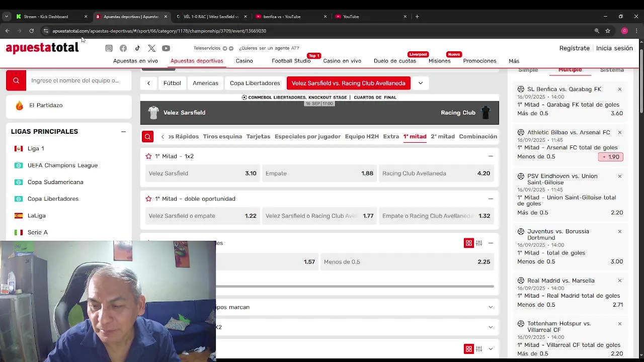Image resolution: width=644 pixels, height=362 pixels.
Task: Remove Athletic Bilbao vs. Arsenal FC bet
Action: (620, 132)
